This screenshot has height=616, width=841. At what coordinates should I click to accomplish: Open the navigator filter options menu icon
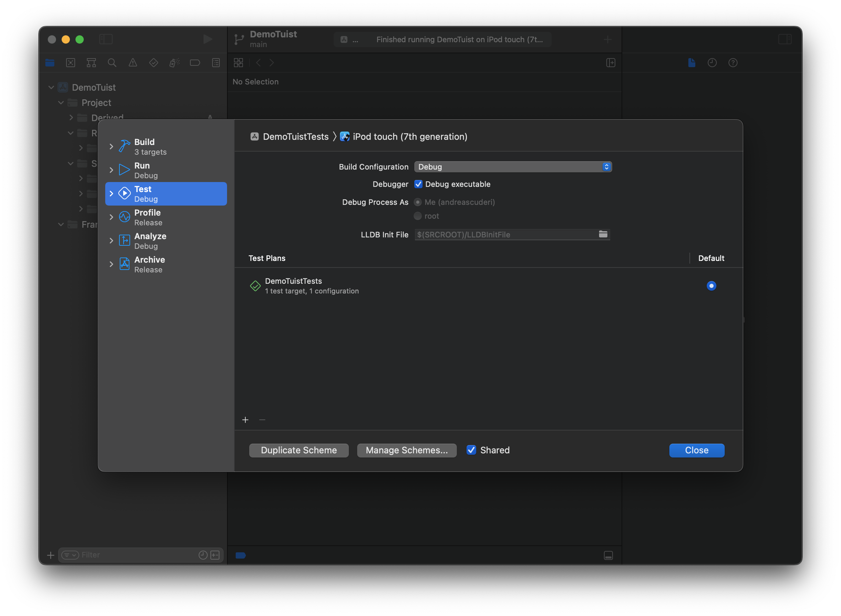[x=70, y=555]
